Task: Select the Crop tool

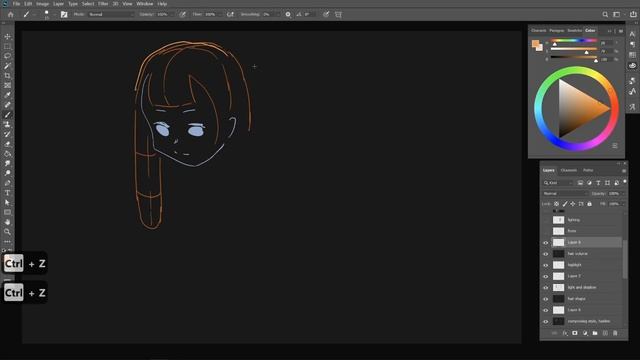Action: pos(7,76)
